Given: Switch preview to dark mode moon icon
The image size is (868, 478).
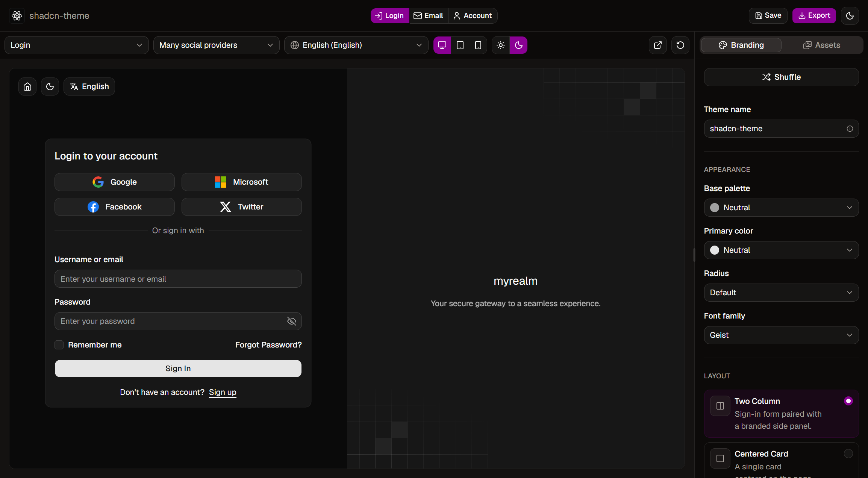Looking at the screenshot, I should click(518, 45).
